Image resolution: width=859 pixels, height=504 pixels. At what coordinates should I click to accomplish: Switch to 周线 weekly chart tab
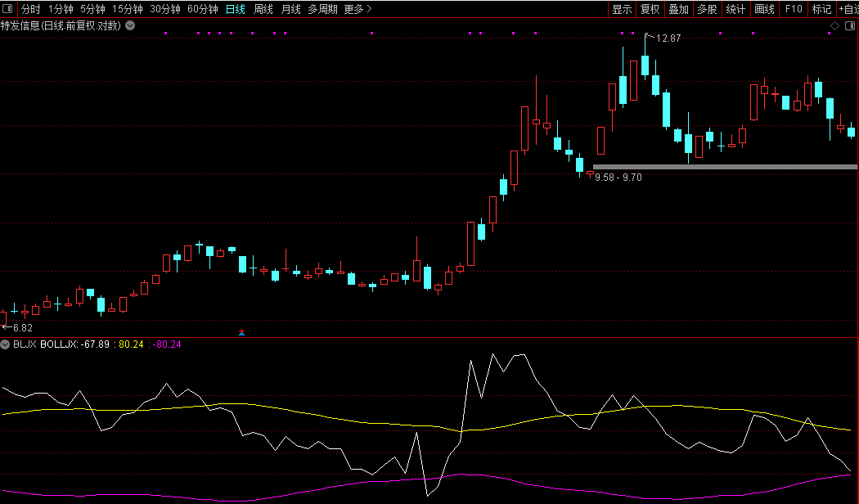point(263,9)
